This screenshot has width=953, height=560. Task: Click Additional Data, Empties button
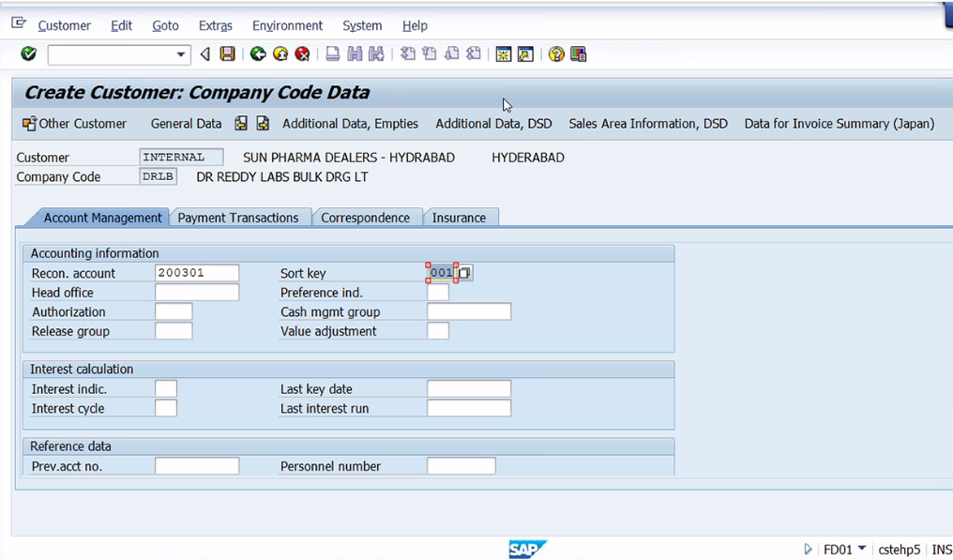coord(350,124)
